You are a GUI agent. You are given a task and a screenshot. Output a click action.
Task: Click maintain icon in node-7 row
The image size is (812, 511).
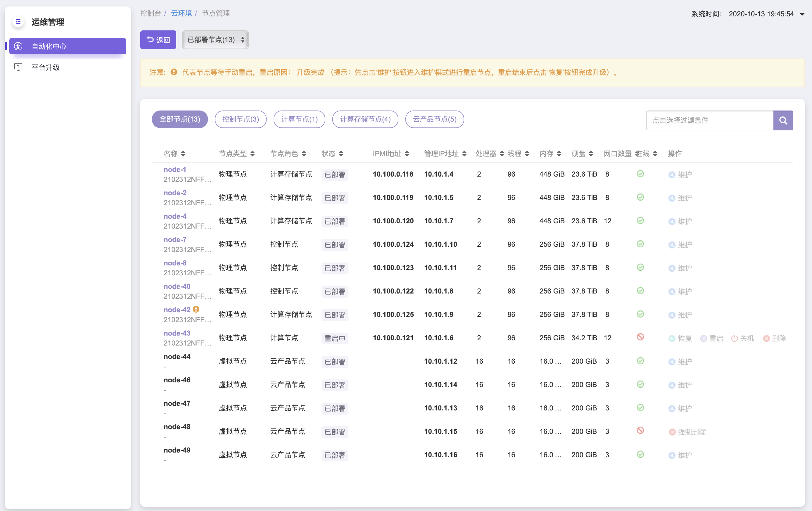pos(672,245)
